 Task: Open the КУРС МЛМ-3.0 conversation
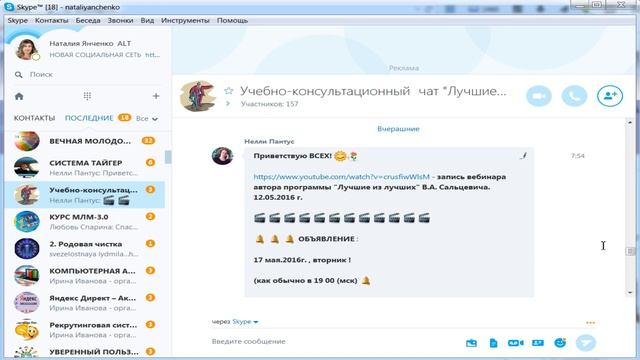pos(85,222)
